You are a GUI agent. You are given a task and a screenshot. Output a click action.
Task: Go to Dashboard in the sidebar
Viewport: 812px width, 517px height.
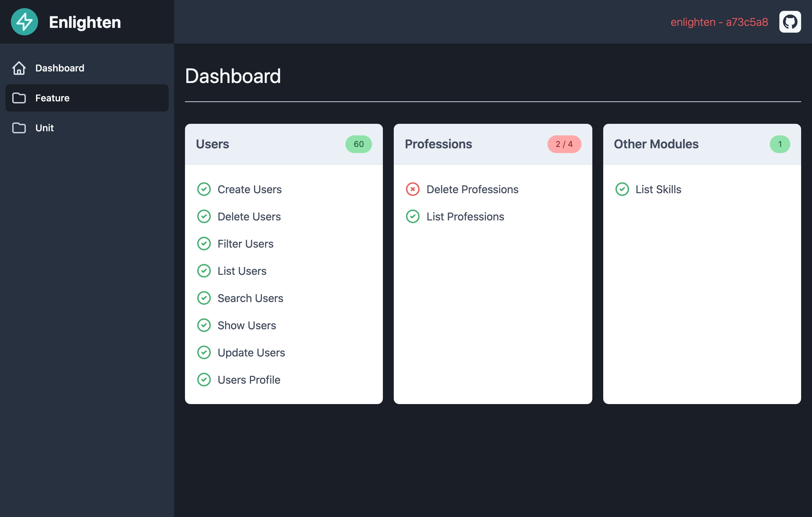tap(60, 68)
